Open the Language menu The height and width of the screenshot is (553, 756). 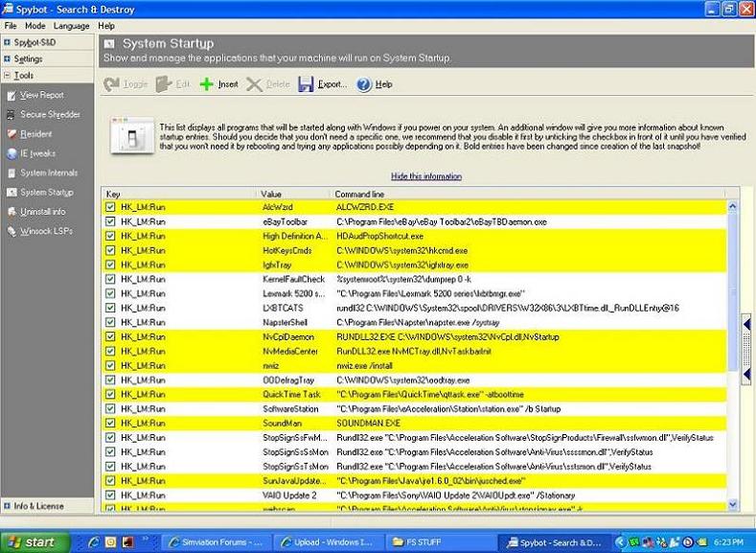(x=71, y=26)
